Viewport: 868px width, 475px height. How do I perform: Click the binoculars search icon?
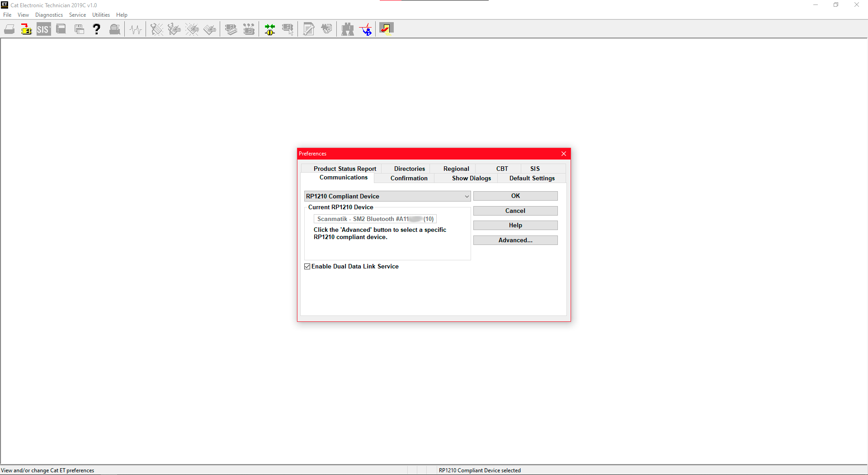348,29
